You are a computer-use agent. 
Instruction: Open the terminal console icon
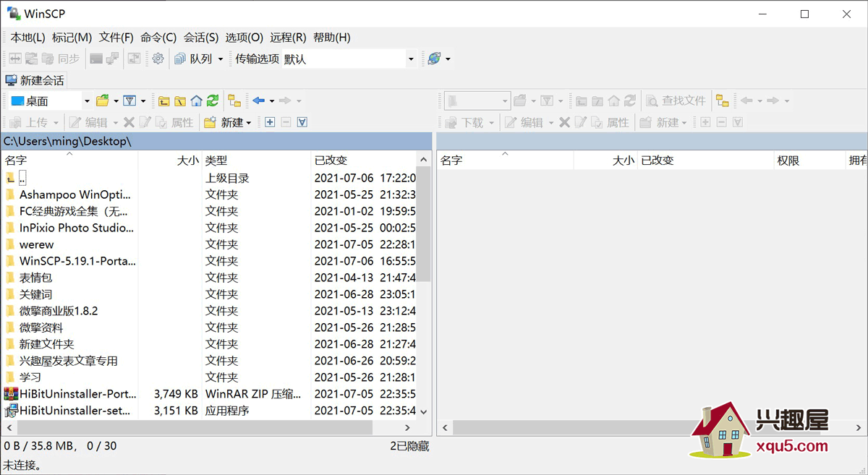click(x=96, y=59)
